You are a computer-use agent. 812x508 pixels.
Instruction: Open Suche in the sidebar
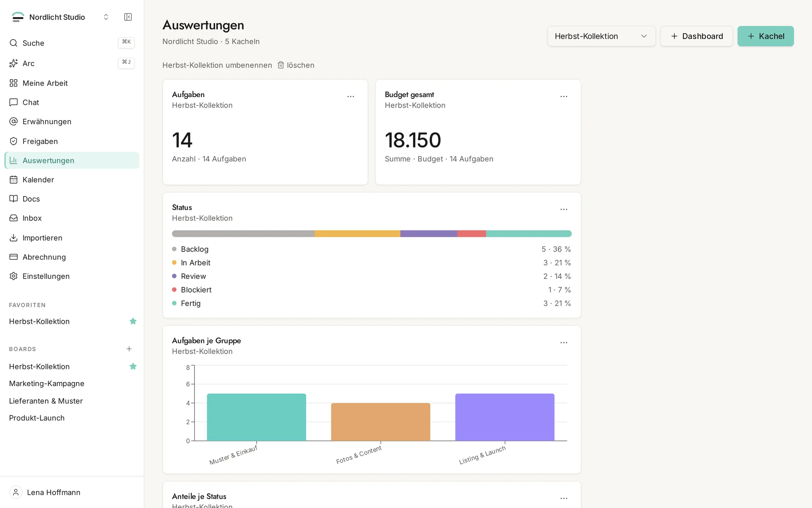pos(72,43)
